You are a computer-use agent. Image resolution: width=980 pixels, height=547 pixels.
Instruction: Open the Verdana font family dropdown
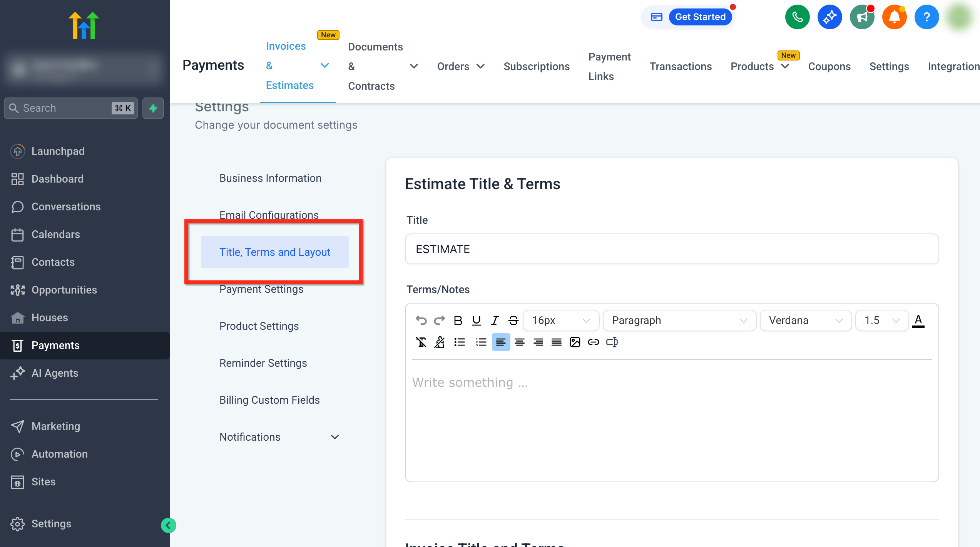point(805,320)
